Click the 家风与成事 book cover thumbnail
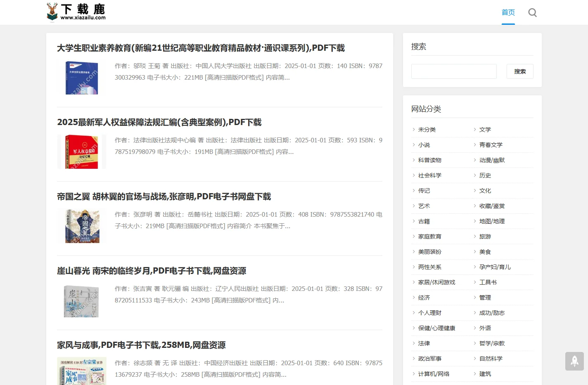 tap(82, 371)
